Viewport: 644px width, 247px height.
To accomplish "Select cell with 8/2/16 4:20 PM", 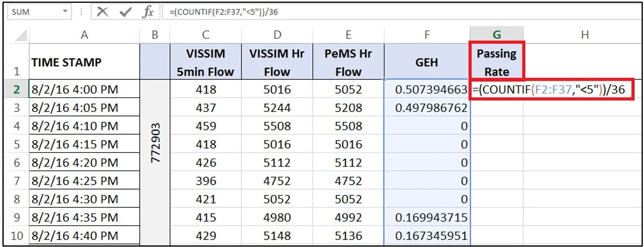I will click(x=84, y=163).
